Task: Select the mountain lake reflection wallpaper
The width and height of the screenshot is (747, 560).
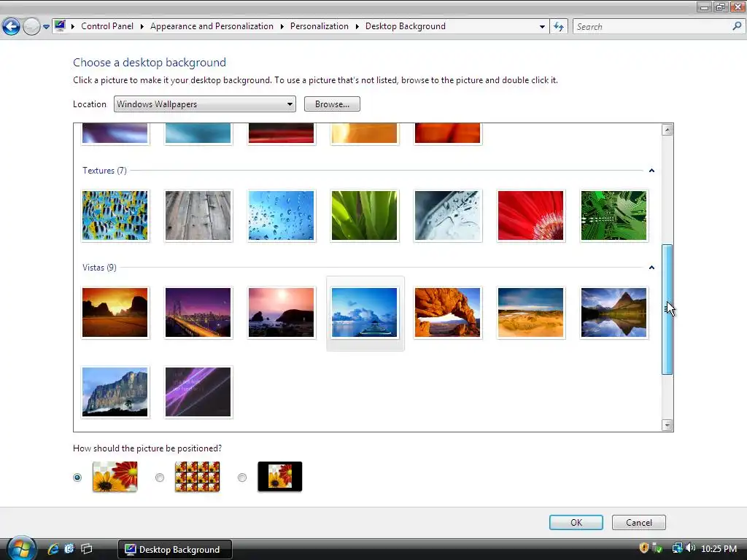Action: click(x=614, y=312)
